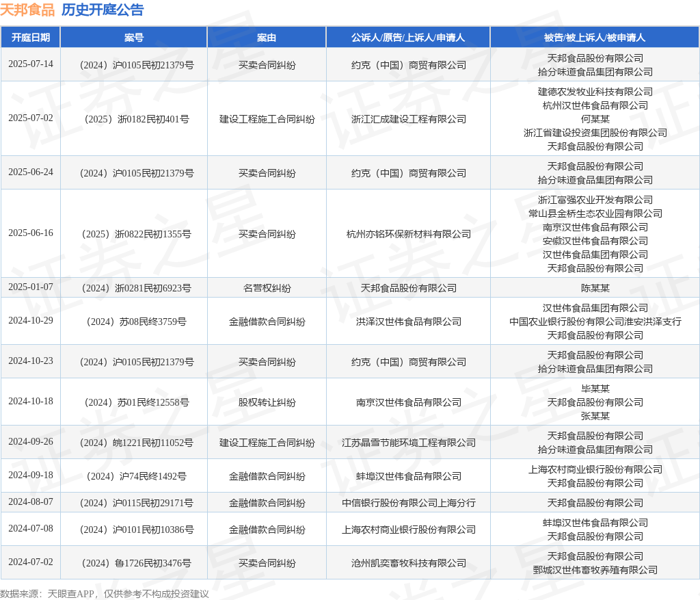Click defendant 常山县金桥生态农业园有限公司
This screenshot has height=600, width=700.
(x=595, y=213)
